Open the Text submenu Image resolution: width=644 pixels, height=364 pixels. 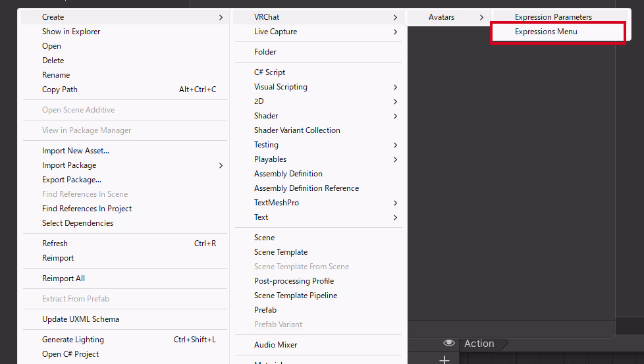point(318,217)
